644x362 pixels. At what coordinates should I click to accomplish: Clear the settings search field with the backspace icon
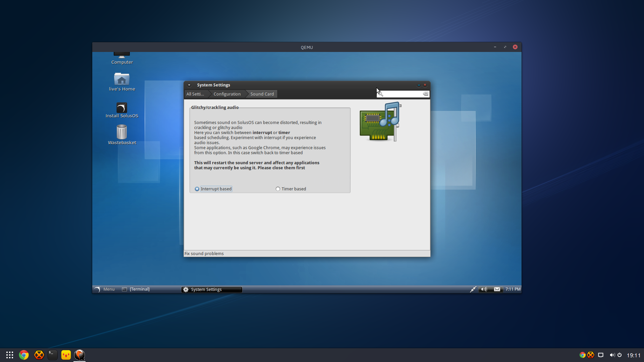tap(425, 94)
